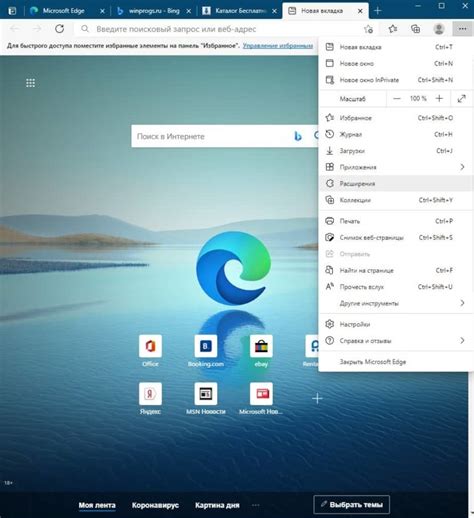Open Расширения from the menu
The image size is (474, 518).
[396, 183]
